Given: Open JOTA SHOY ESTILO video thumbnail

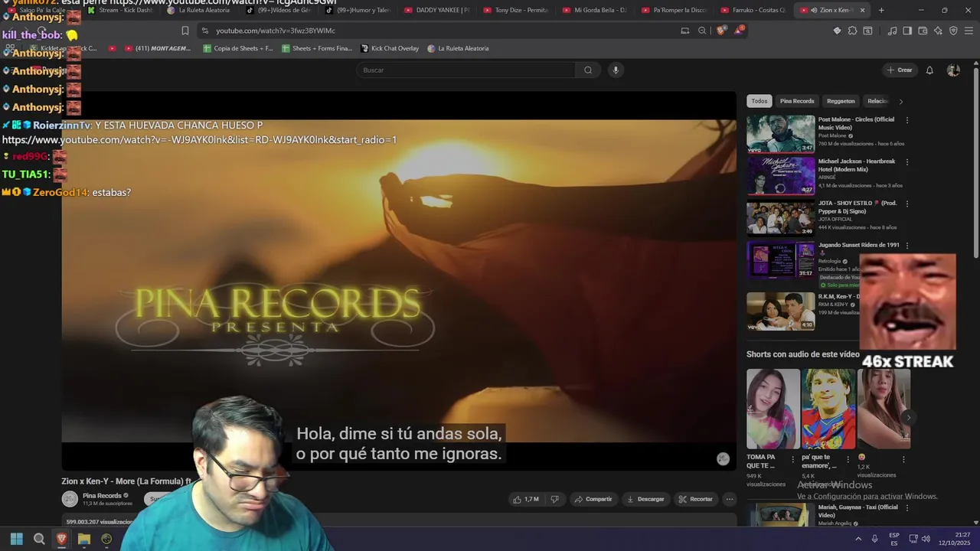Looking at the screenshot, I should [x=781, y=217].
